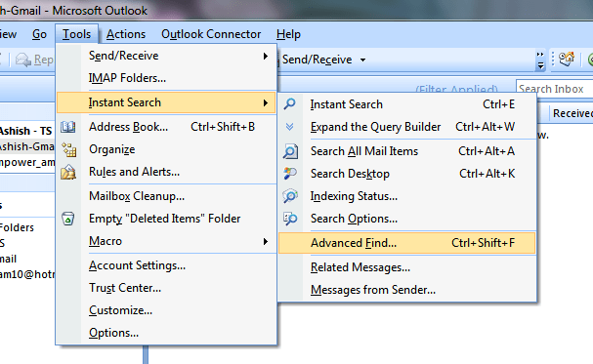Open Account Settings...
Viewport: 593px width, 364px height.
pos(166,265)
